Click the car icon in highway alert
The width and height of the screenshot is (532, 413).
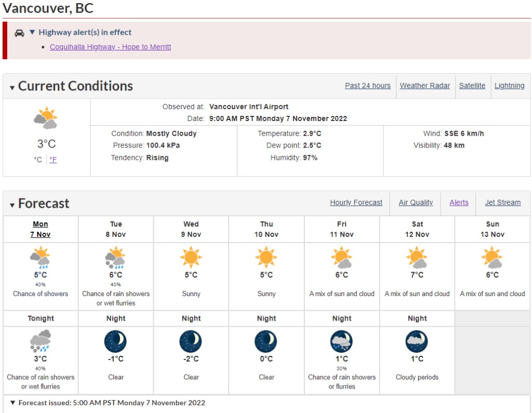pyautogui.click(x=19, y=33)
